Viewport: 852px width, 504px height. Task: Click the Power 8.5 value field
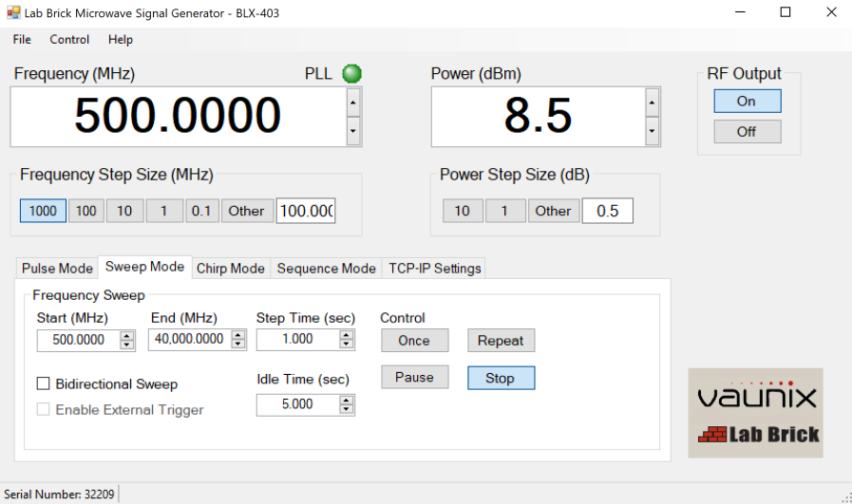(538, 116)
